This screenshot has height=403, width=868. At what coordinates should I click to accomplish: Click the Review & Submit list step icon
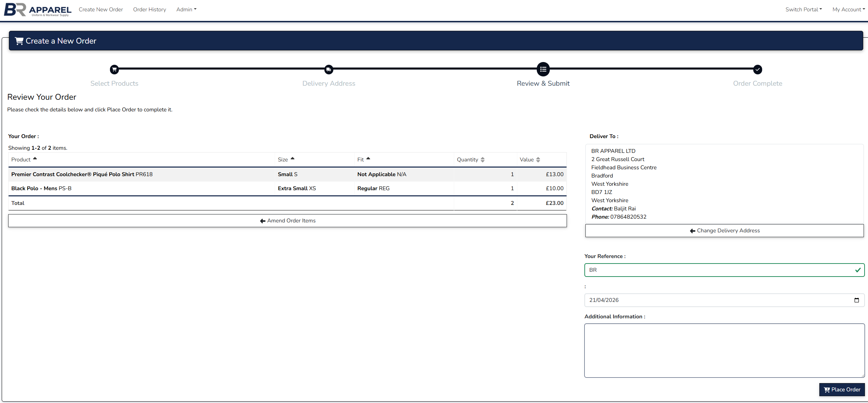[543, 69]
